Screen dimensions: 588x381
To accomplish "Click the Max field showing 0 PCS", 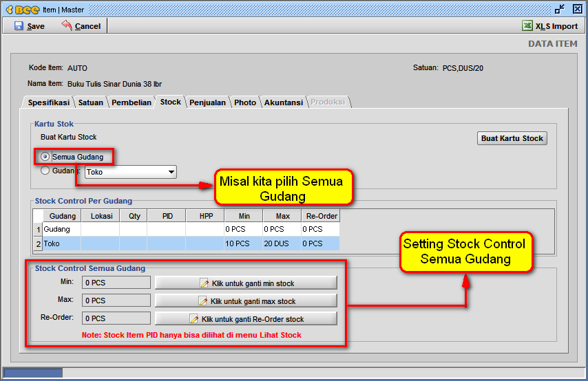I will pyautogui.click(x=116, y=301).
